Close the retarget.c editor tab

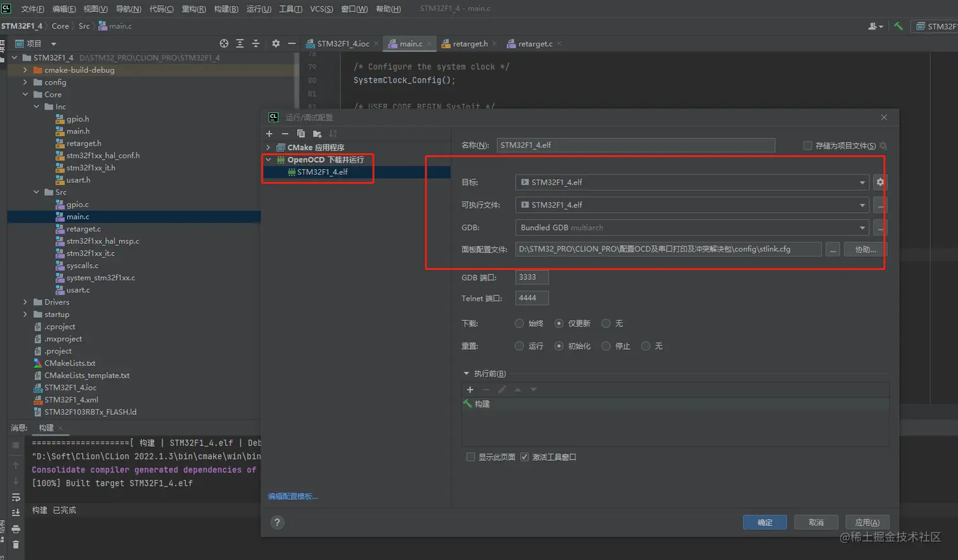tap(559, 44)
